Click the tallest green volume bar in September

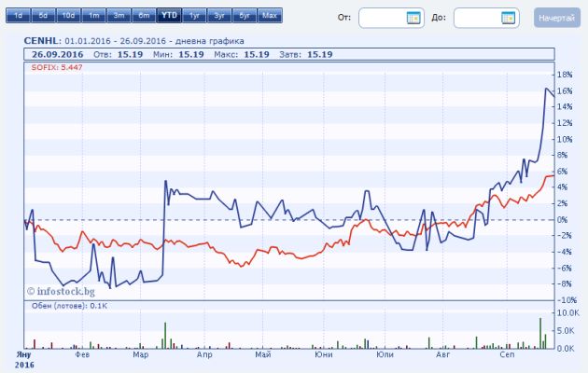(540, 333)
